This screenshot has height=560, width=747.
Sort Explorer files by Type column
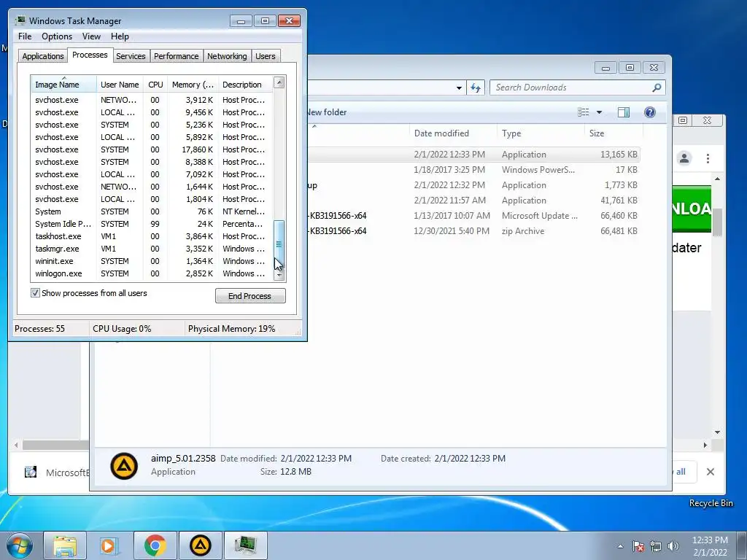click(x=541, y=133)
